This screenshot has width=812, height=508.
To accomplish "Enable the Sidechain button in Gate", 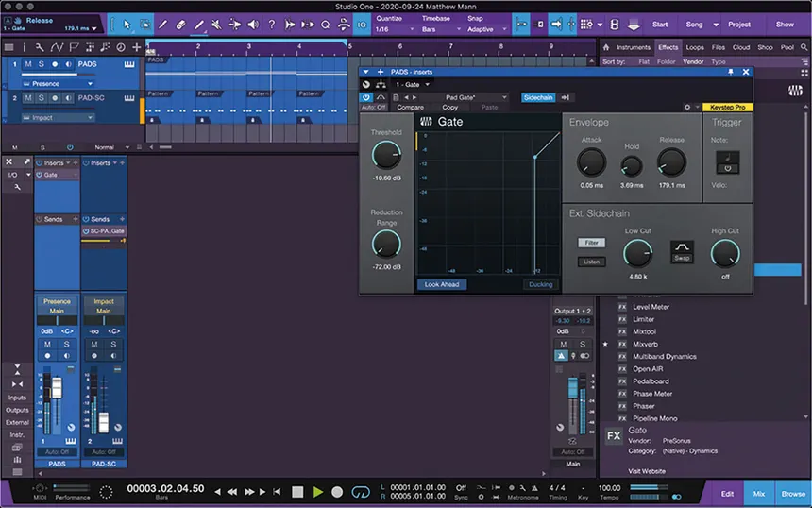I will (538, 97).
